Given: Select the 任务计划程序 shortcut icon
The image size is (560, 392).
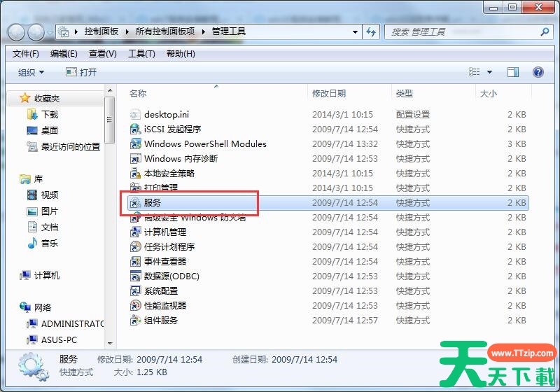Looking at the screenshot, I should [x=135, y=246].
